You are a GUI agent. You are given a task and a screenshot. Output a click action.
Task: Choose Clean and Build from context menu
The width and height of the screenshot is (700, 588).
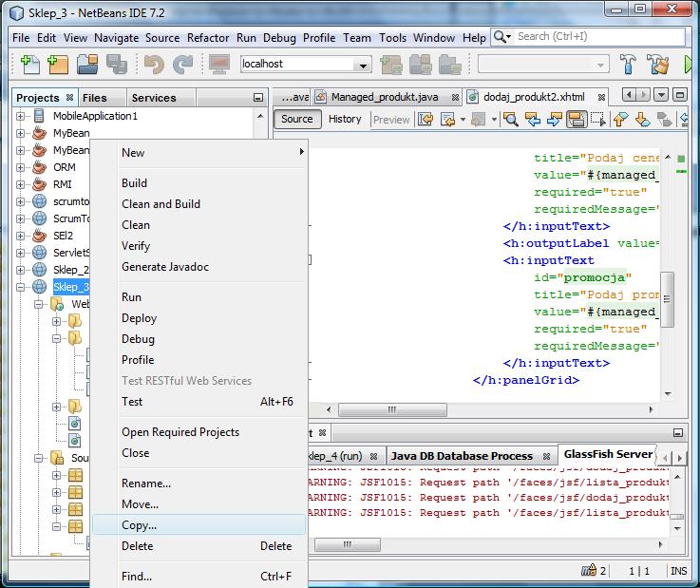point(199,204)
